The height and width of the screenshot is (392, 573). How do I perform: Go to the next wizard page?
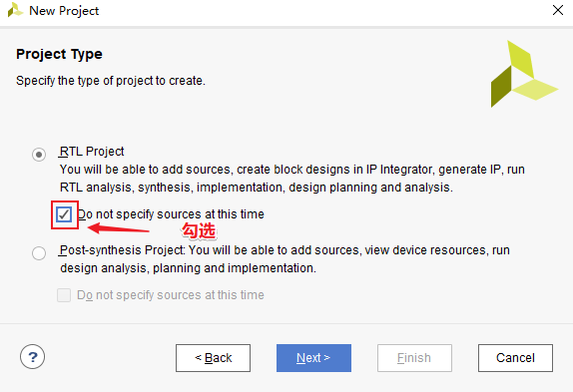313,358
